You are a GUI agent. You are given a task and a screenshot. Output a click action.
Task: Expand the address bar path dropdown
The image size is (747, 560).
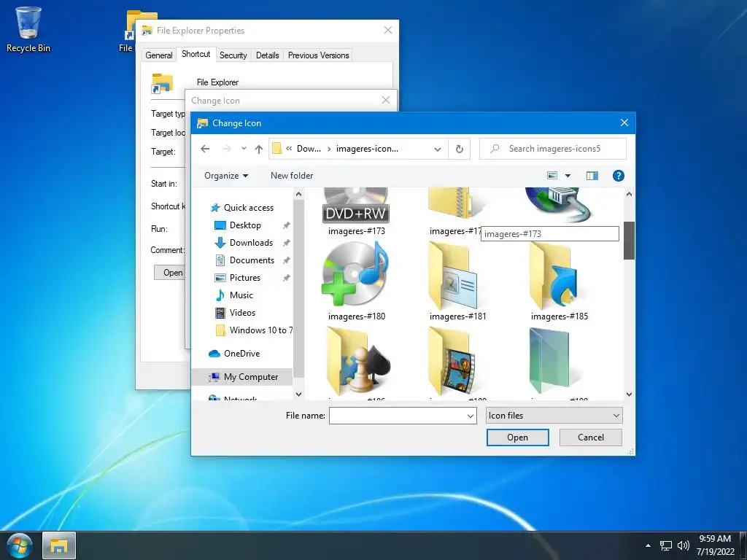click(x=438, y=149)
